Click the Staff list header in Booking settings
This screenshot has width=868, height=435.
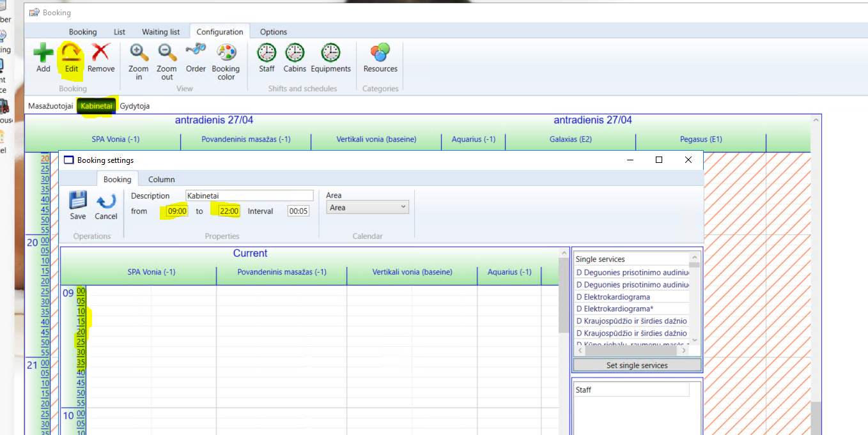coord(632,390)
